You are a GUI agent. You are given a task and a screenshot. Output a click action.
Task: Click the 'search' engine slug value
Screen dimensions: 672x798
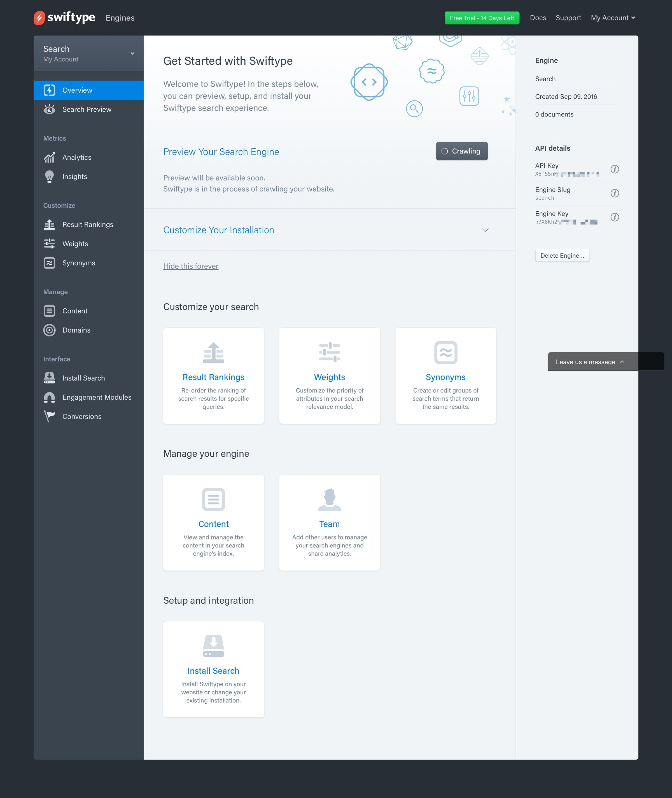(544, 198)
